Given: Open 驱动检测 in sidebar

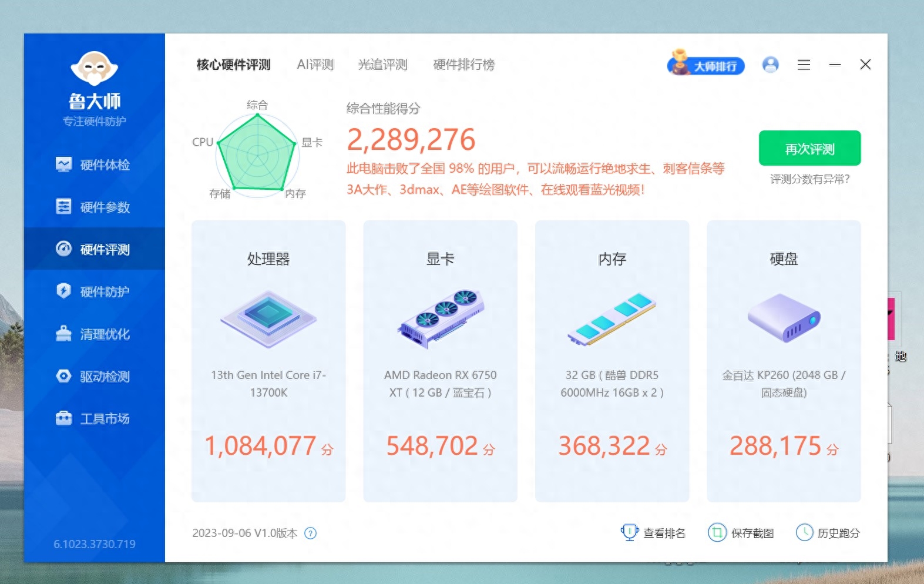Looking at the screenshot, I should click(94, 376).
